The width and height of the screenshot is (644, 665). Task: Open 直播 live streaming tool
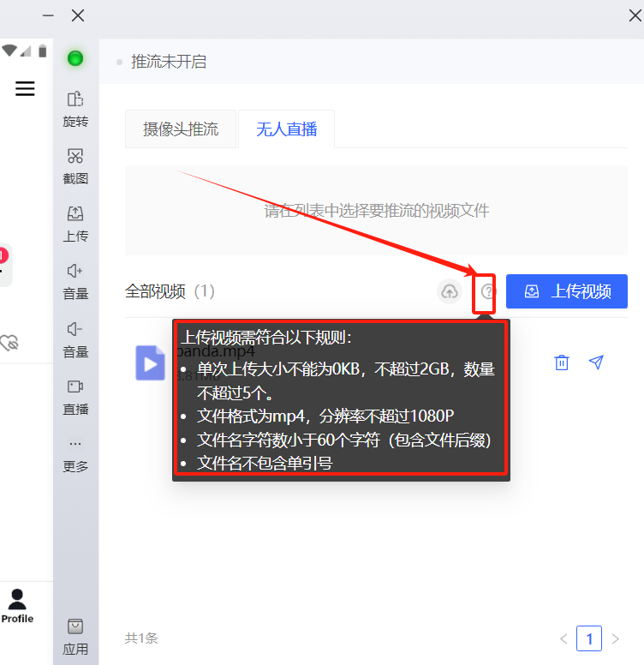pos(75,397)
